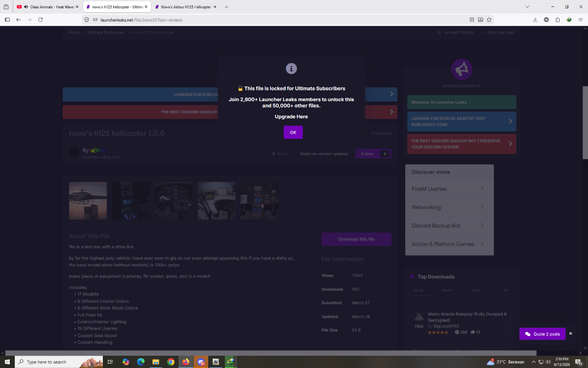The image size is (588, 368).
Task: Open Firefox downloads panel arrow icon
Action: tap(535, 20)
